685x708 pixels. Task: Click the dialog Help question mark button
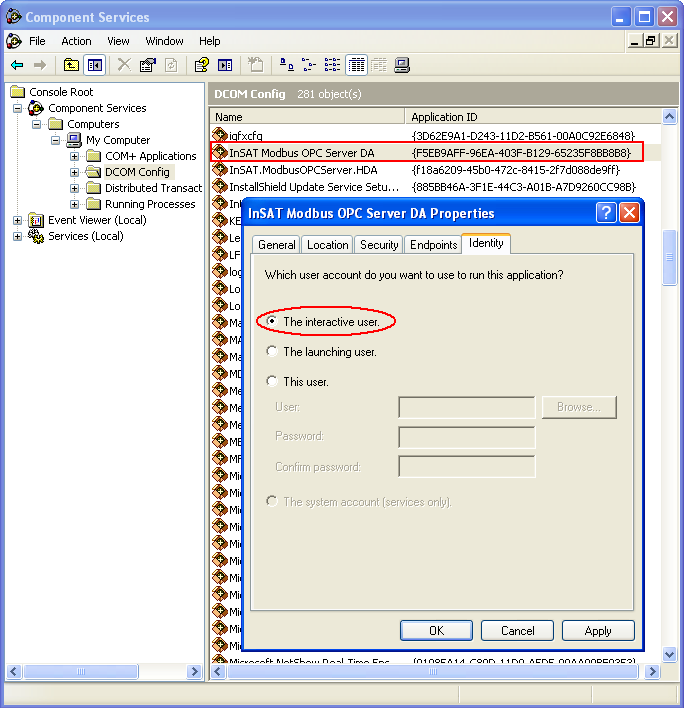tap(606, 212)
